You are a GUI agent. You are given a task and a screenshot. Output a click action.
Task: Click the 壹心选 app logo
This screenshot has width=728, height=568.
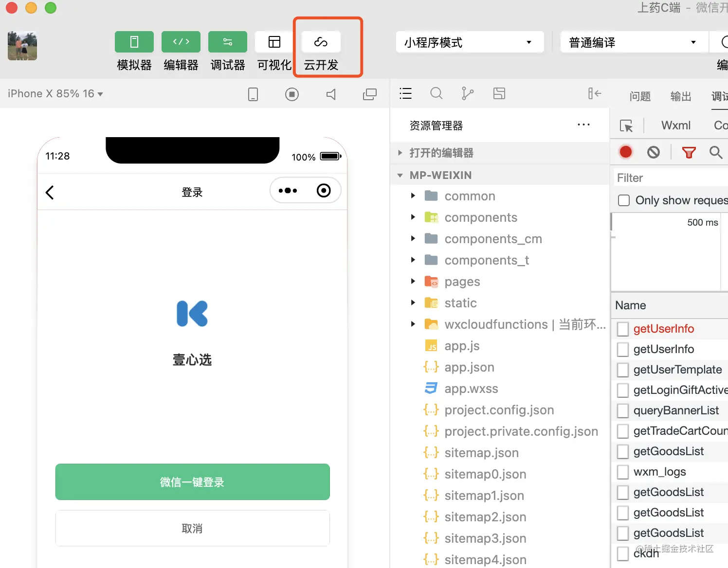pyautogui.click(x=192, y=314)
